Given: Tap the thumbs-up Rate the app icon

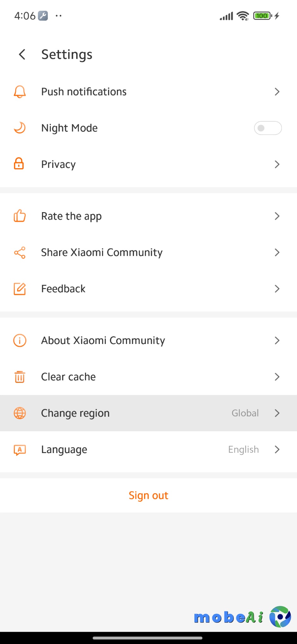Looking at the screenshot, I should (x=20, y=216).
